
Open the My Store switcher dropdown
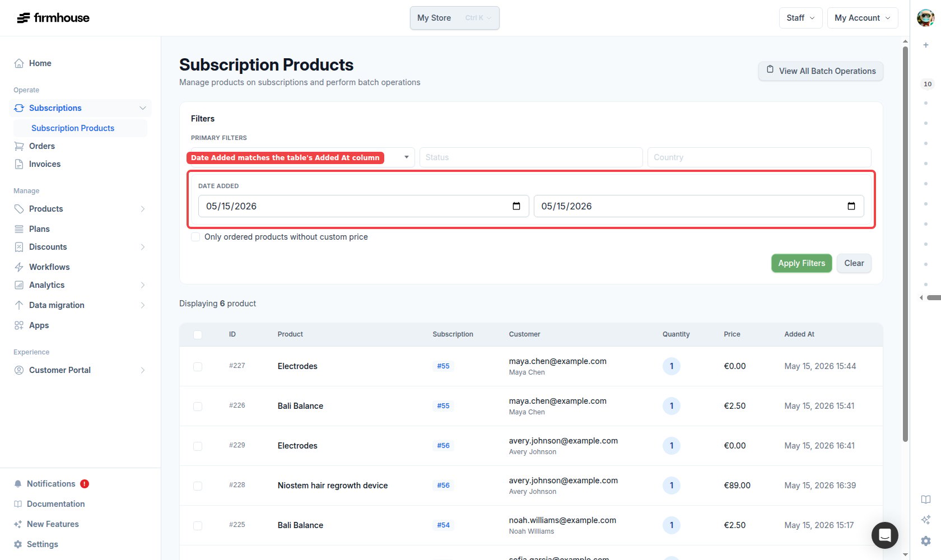pyautogui.click(x=454, y=18)
